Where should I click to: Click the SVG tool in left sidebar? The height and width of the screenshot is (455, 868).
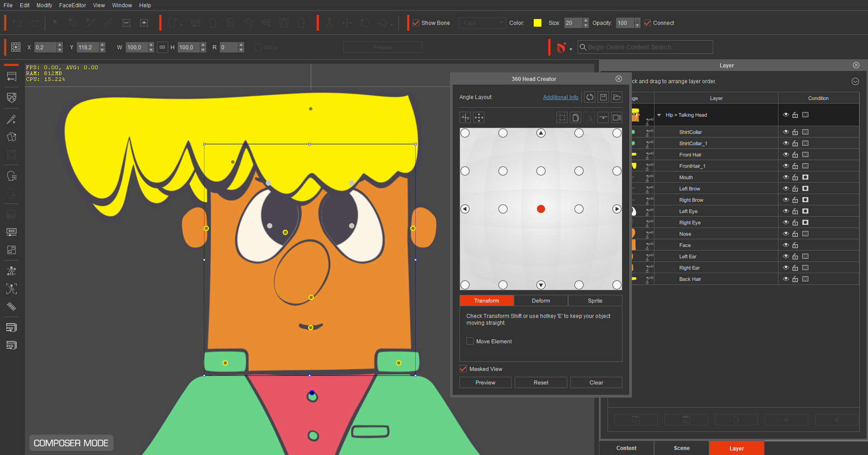pyautogui.click(x=12, y=232)
